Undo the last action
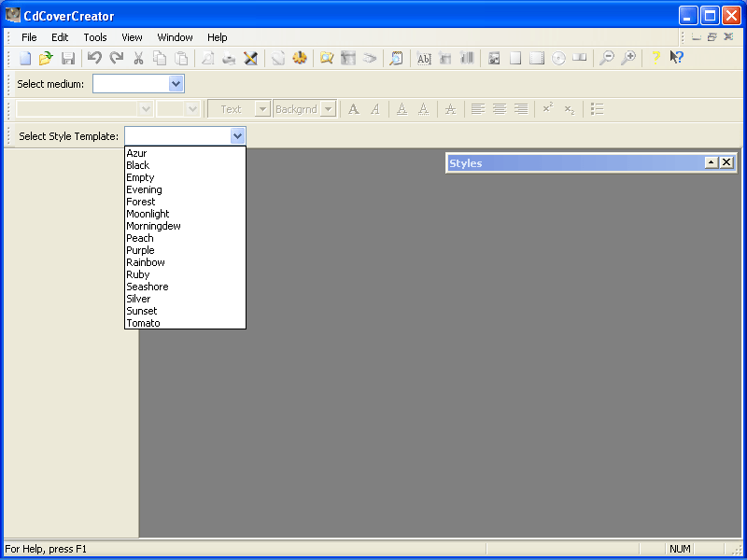The height and width of the screenshot is (560, 747). coord(94,58)
